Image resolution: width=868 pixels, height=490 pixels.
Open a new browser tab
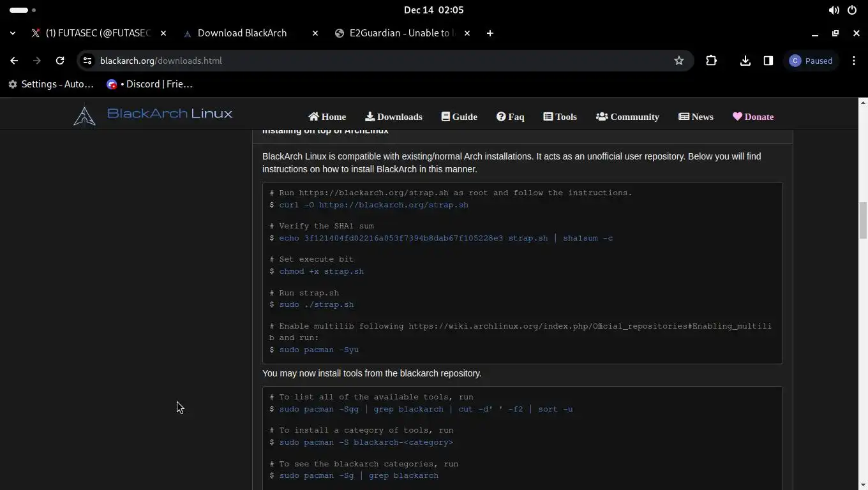(490, 33)
